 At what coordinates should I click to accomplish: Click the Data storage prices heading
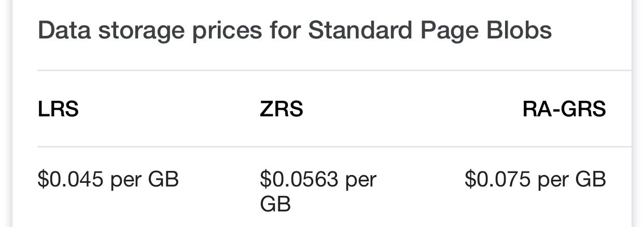(295, 31)
